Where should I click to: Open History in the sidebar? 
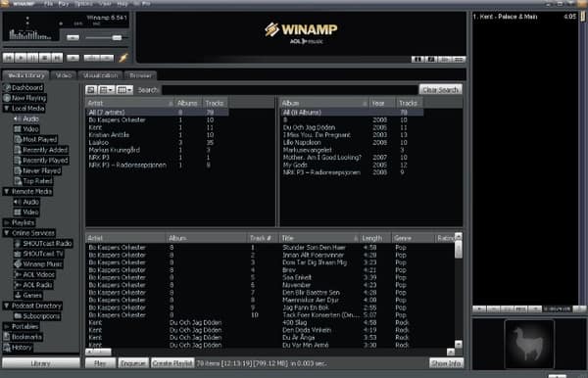click(18, 348)
